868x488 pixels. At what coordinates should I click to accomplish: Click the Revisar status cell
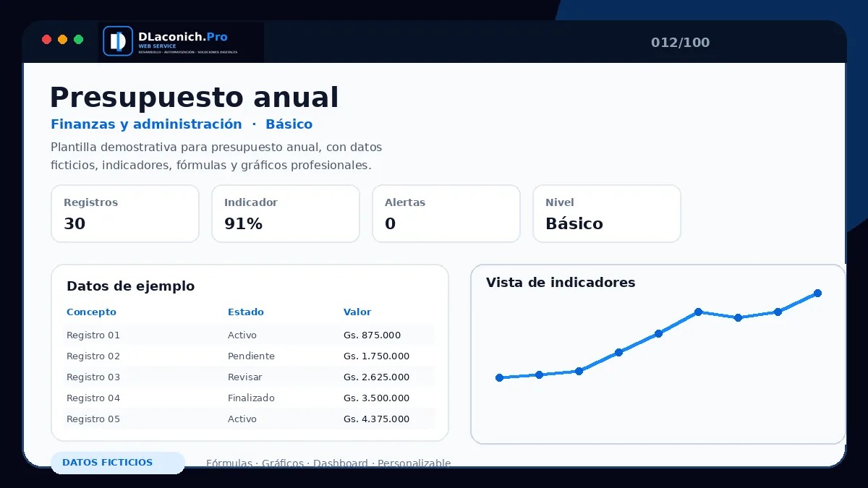[x=245, y=377]
